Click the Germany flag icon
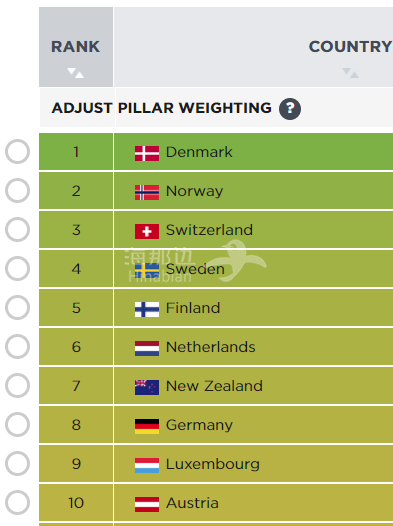This screenshot has width=393, height=526. tap(147, 426)
